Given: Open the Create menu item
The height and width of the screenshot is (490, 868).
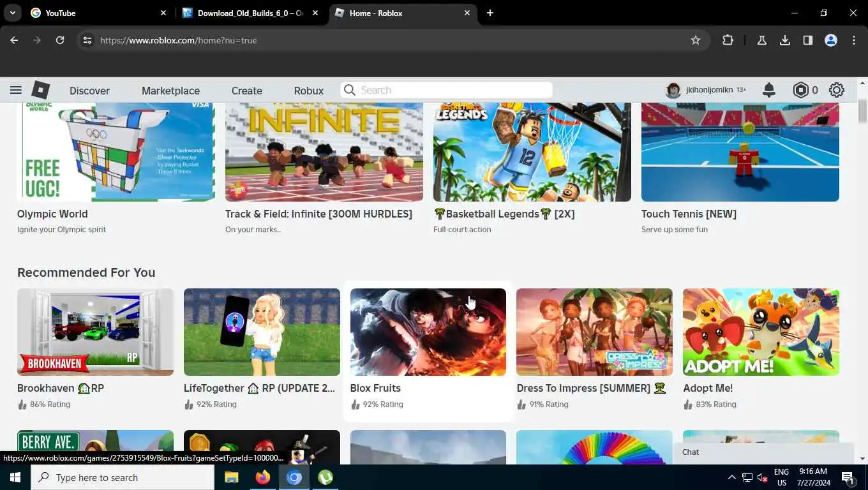Looking at the screenshot, I should click(247, 91).
